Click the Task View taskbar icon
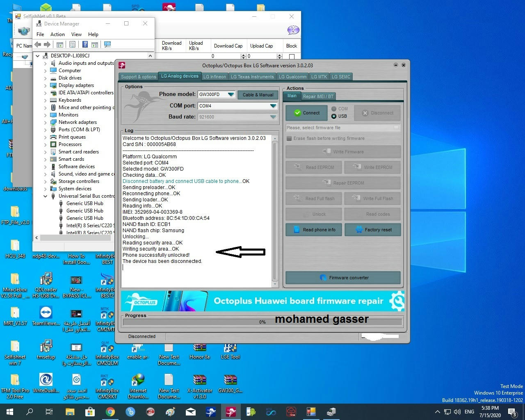Image resolution: width=525 pixels, height=420 pixels. (49, 412)
